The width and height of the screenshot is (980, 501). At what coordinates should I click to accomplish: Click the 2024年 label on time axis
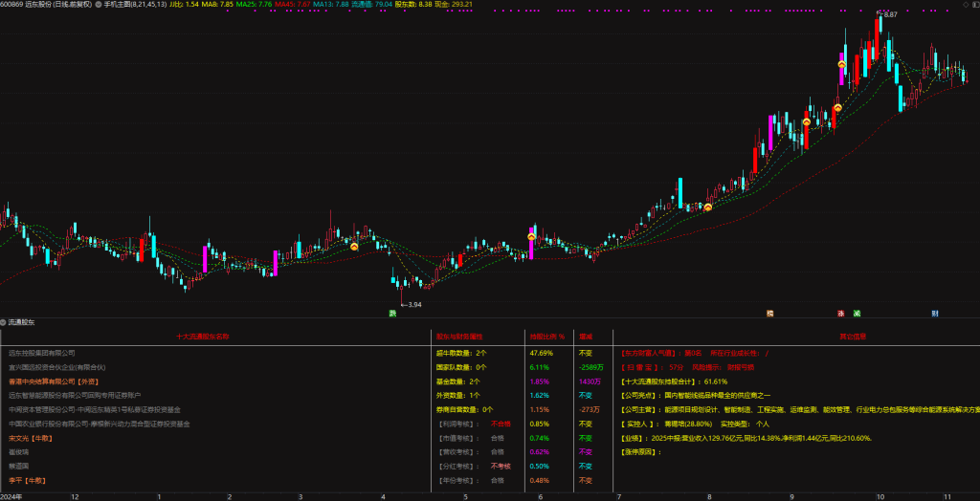11,497
